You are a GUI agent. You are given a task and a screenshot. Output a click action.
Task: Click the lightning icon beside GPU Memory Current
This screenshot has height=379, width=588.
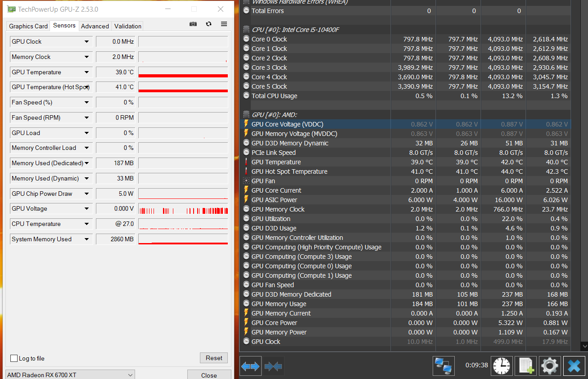(246, 313)
